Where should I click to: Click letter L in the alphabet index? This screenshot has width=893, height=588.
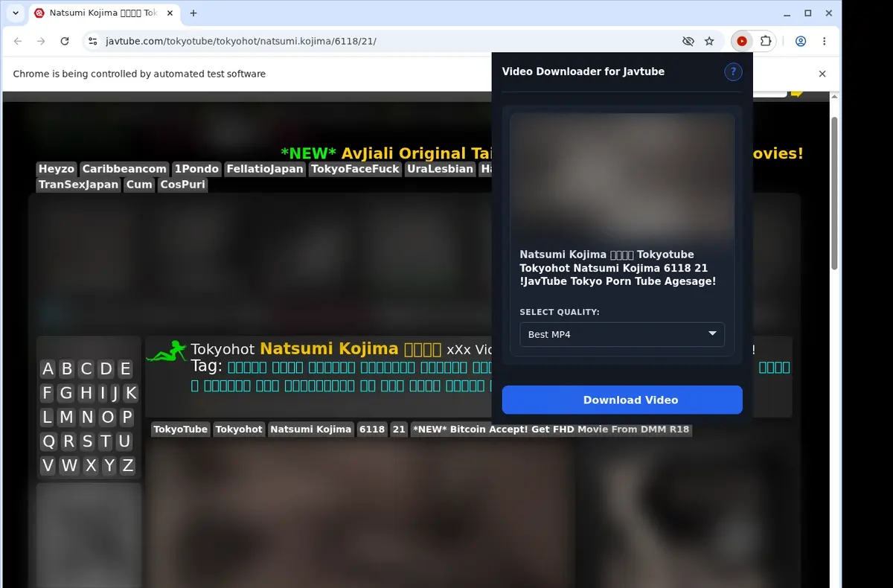click(x=48, y=417)
